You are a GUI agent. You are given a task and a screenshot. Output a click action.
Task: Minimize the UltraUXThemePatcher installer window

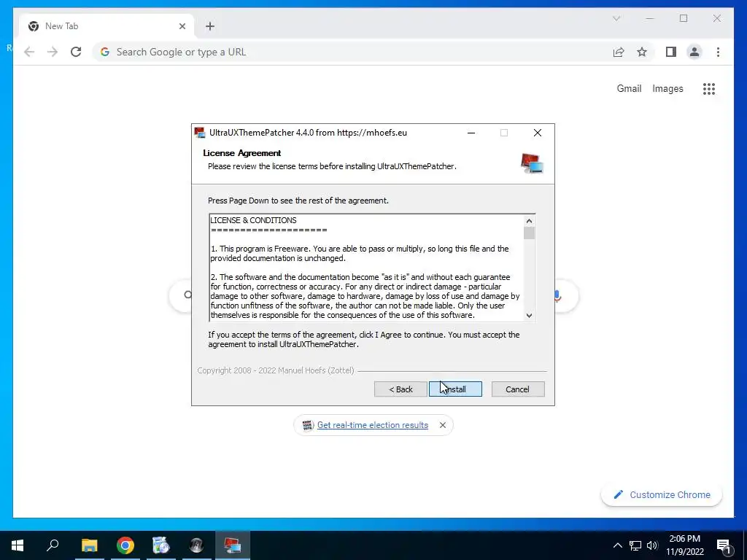pos(471,133)
